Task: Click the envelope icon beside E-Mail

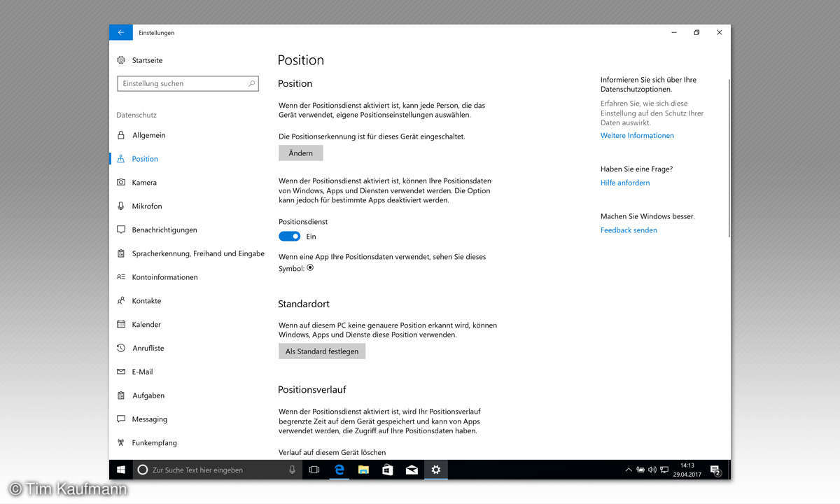Action: (121, 372)
